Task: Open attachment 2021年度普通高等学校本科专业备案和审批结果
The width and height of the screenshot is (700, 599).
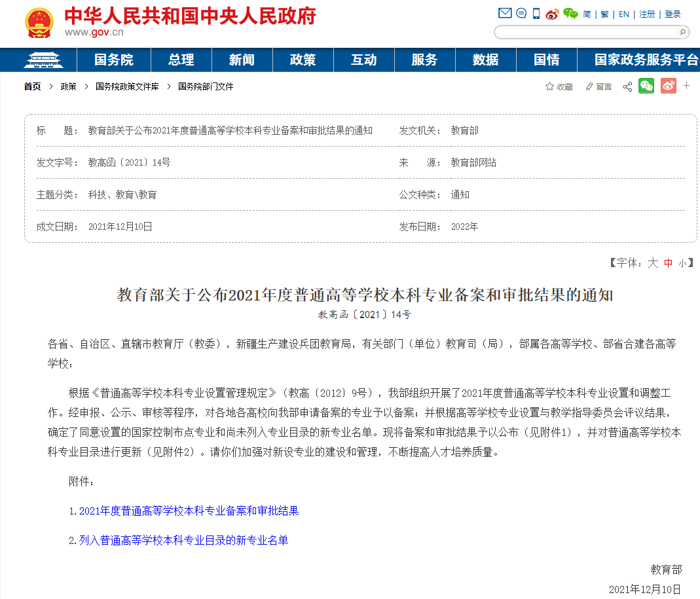Action: [x=189, y=511]
